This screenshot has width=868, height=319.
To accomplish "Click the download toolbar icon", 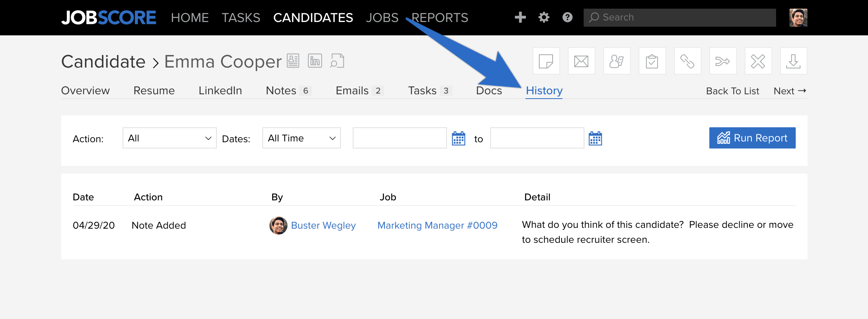I will click(794, 61).
